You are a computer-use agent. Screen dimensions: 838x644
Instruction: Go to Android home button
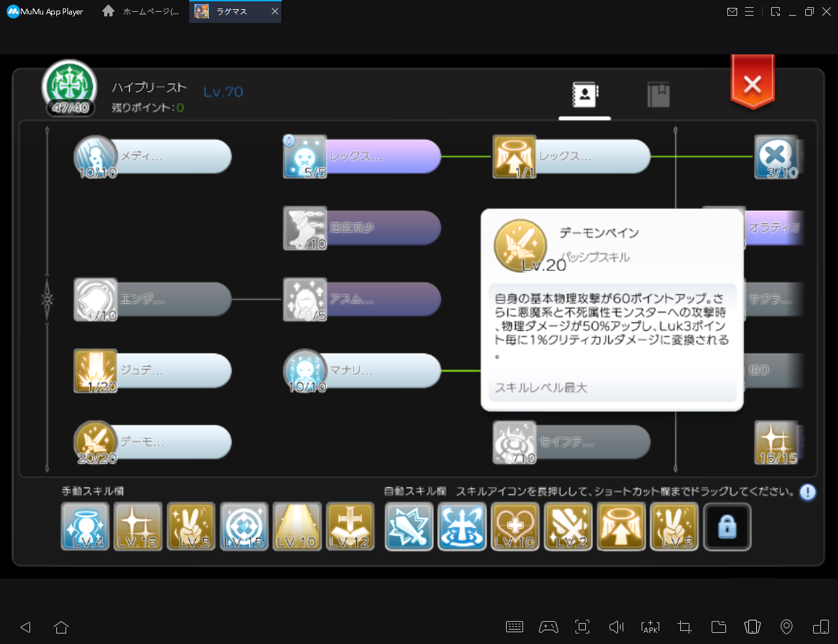62,627
